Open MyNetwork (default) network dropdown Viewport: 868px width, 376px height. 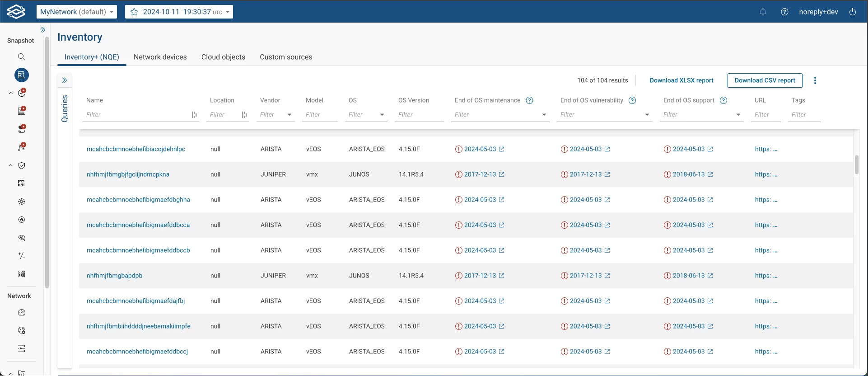(77, 12)
